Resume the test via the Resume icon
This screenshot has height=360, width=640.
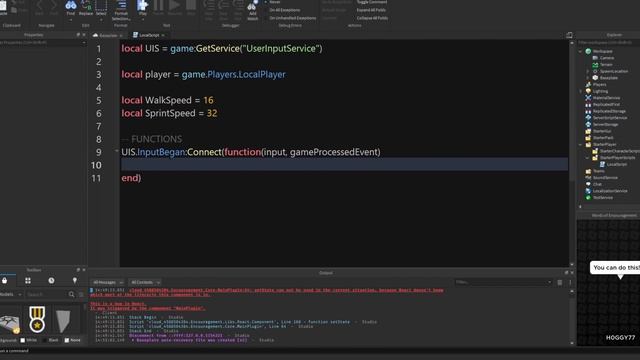point(175,8)
